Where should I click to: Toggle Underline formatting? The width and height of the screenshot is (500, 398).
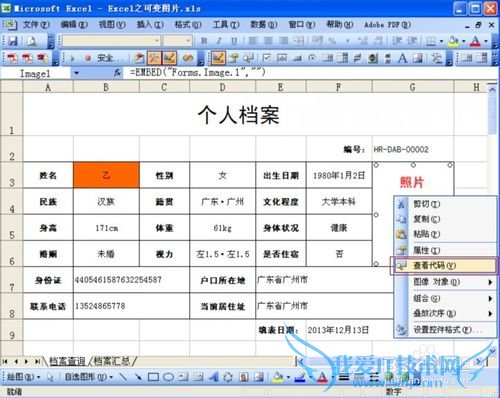[x=234, y=41]
